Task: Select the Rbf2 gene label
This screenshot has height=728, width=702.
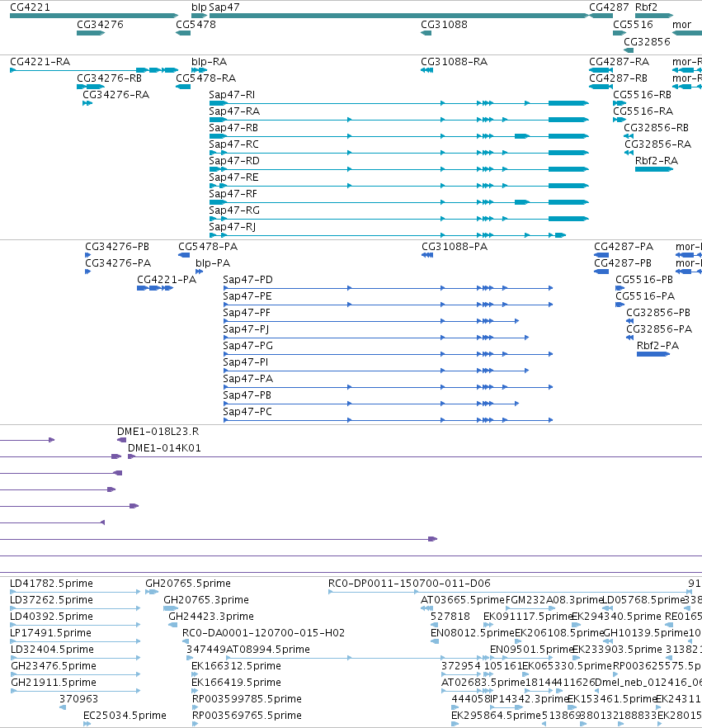Action: 647,7
